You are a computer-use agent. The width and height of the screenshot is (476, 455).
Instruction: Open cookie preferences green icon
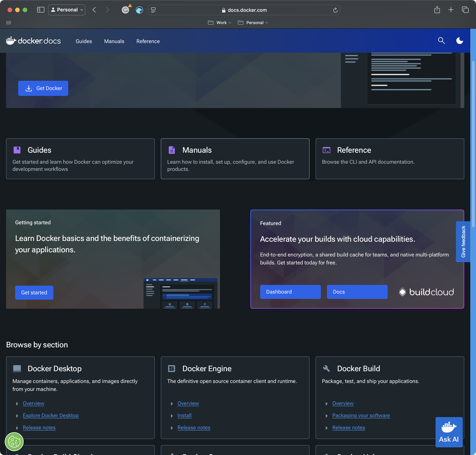[x=14, y=441]
